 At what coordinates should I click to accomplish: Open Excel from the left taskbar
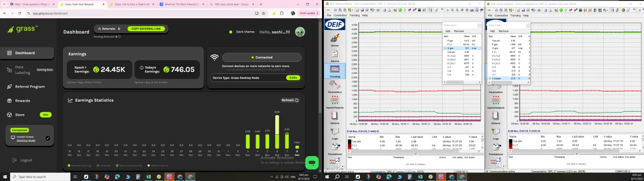[x=148, y=176]
